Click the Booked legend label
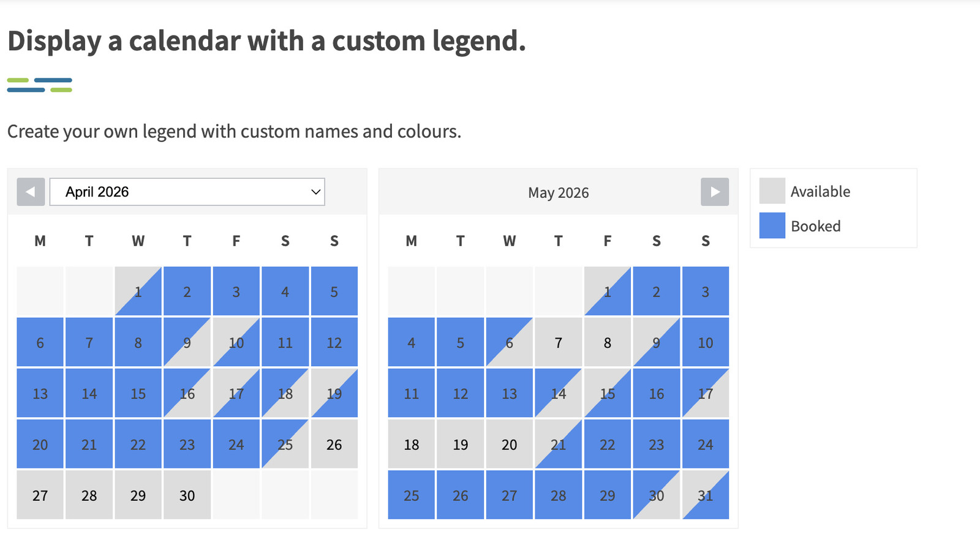 tap(816, 226)
